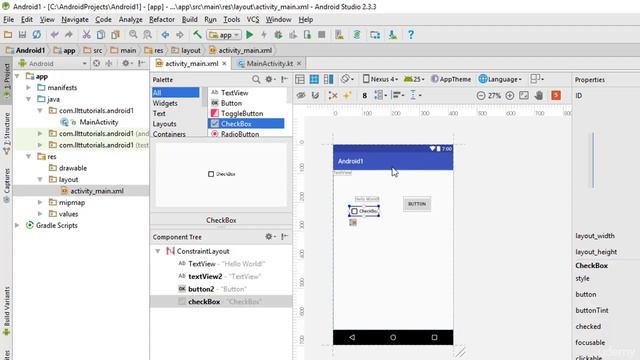Open the Refactor menu
The image size is (640, 360).
(162, 20)
